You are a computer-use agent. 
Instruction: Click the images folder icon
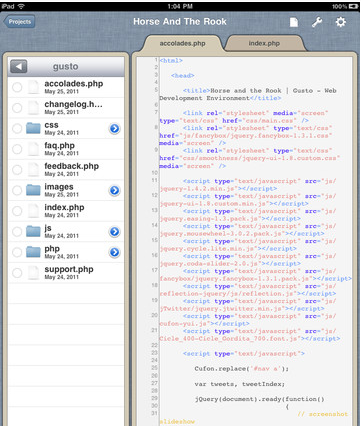click(33, 190)
